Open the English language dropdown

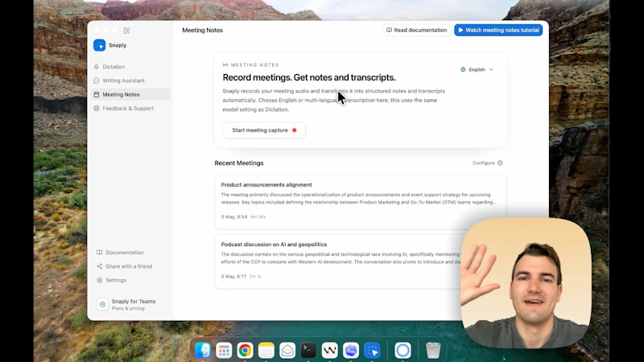[477, 69]
